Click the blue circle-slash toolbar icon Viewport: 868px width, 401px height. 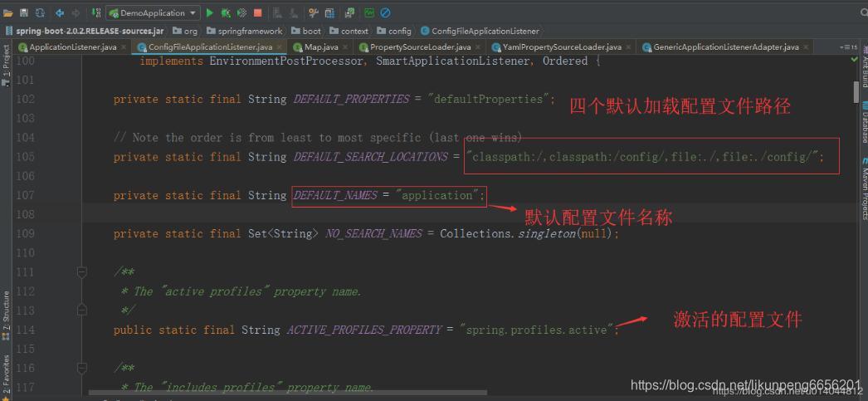point(385,12)
